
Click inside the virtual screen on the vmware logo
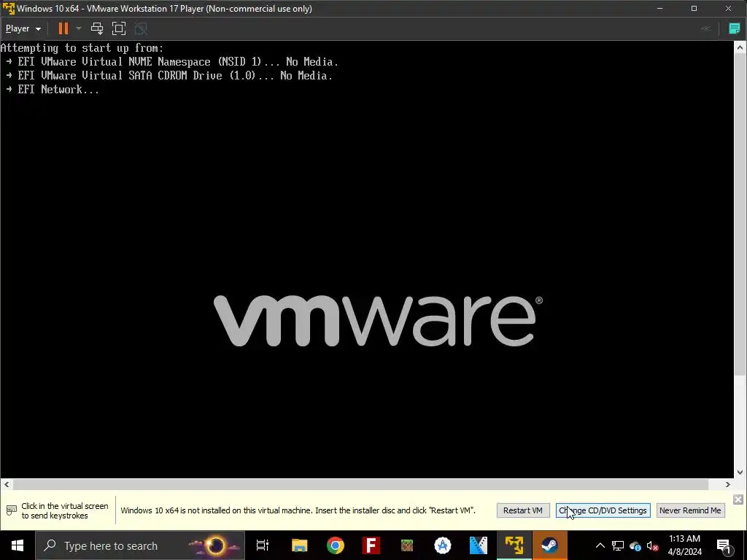point(378,321)
